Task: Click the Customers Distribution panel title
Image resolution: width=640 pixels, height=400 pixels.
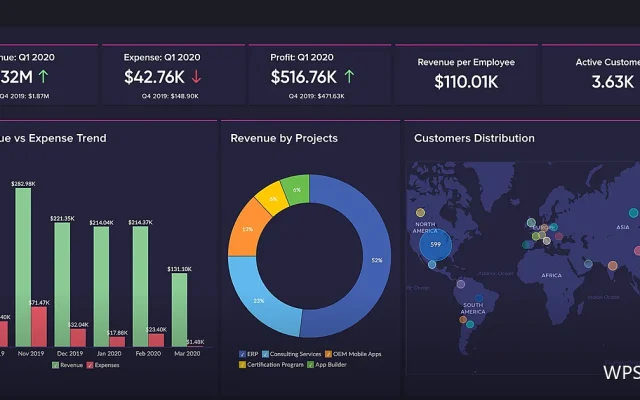Action: [474, 138]
